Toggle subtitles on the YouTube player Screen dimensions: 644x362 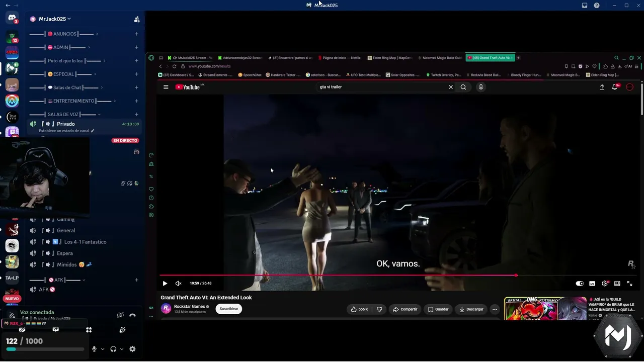pos(592,284)
